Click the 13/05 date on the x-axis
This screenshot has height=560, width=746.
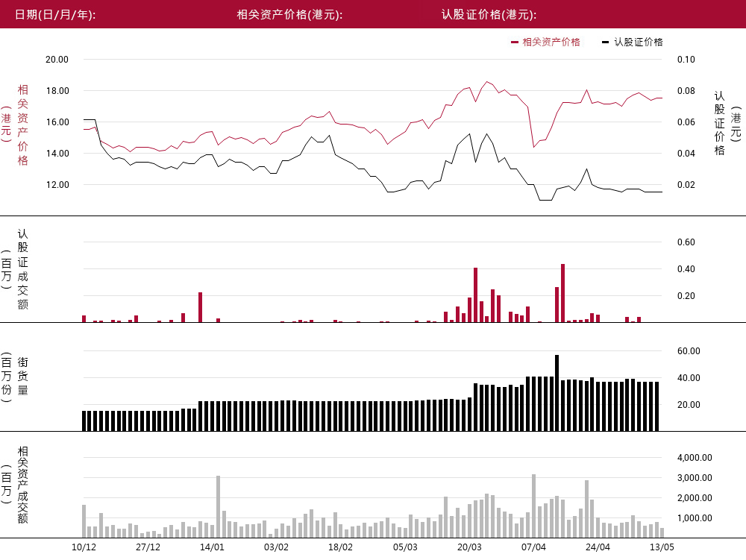[662, 547]
